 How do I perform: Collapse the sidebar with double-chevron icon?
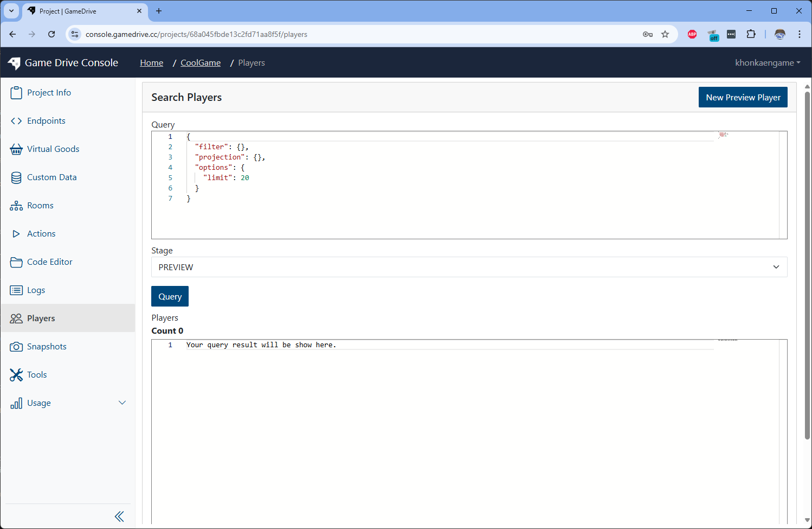[x=119, y=517]
